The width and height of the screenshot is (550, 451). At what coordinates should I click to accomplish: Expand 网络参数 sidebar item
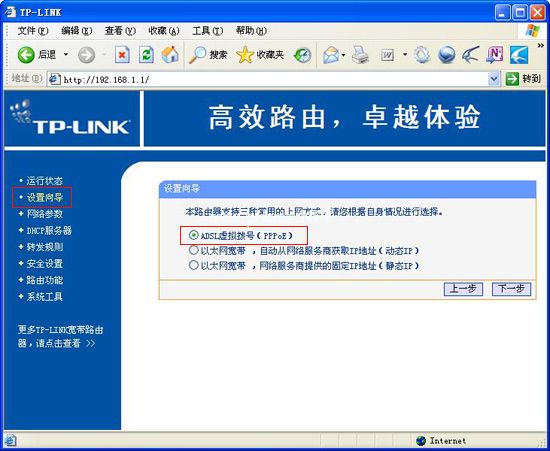click(45, 214)
